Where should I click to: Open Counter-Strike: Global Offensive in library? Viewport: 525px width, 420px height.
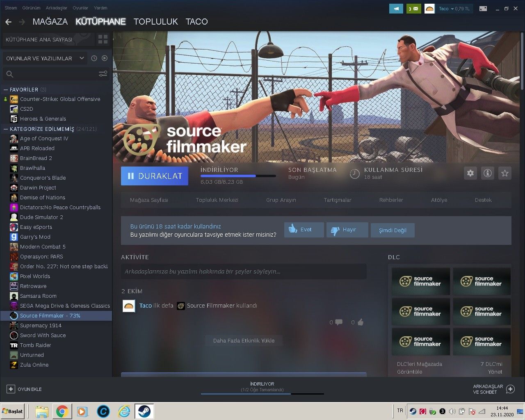pos(60,99)
